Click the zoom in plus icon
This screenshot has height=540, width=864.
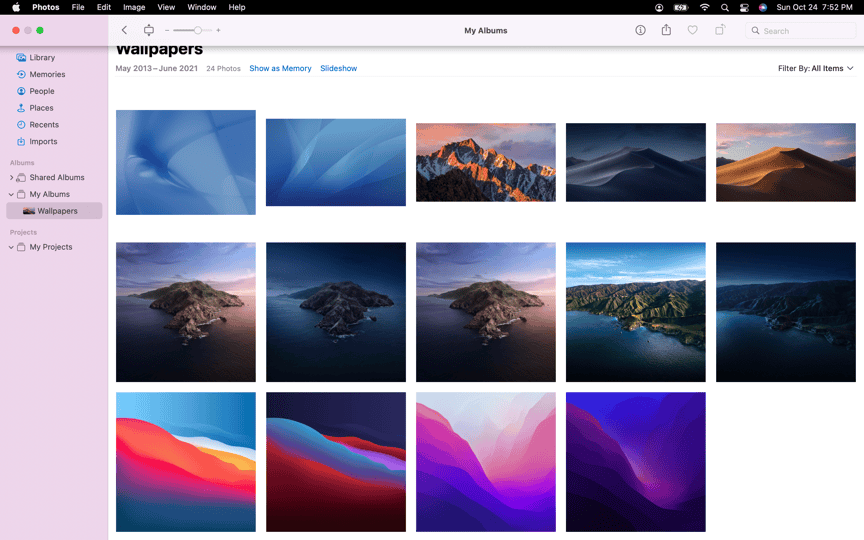pos(218,30)
